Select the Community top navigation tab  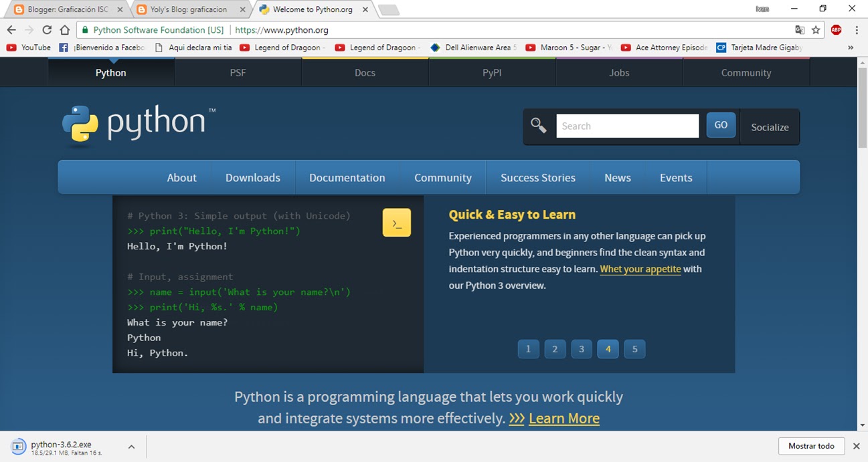coord(746,73)
